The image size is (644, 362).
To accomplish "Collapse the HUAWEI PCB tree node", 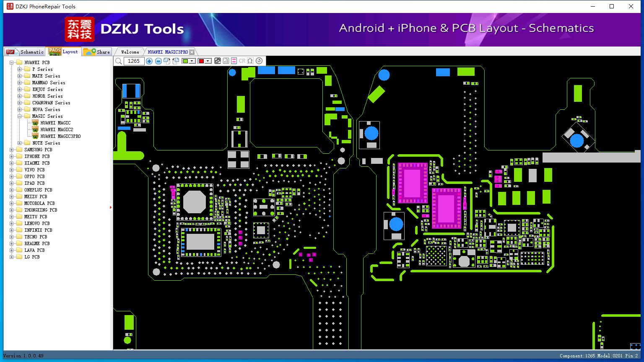I will tap(11, 62).
